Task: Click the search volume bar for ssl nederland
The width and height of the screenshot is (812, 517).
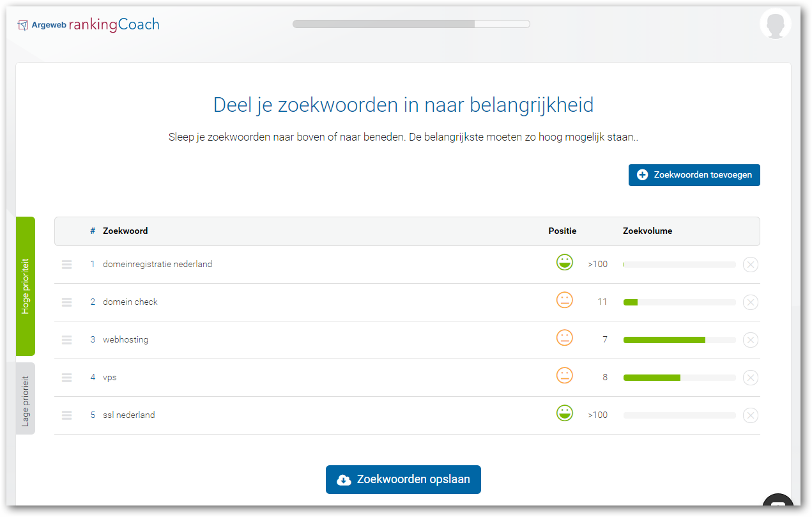Action: [680, 415]
